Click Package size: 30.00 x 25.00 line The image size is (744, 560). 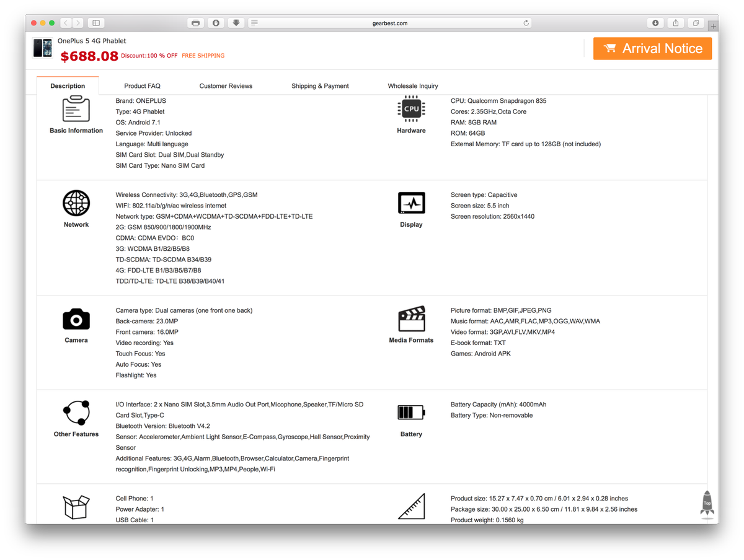pyautogui.click(x=544, y=509)
